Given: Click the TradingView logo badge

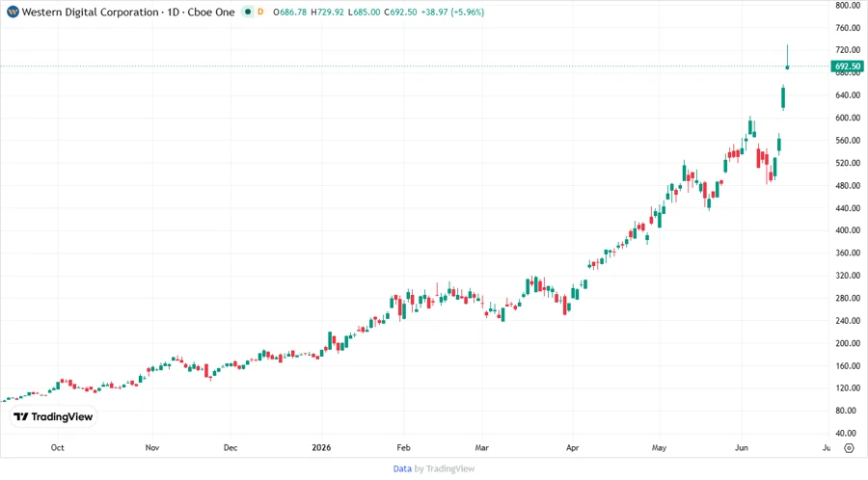Looking at the screenshot, I should [53, 417].
